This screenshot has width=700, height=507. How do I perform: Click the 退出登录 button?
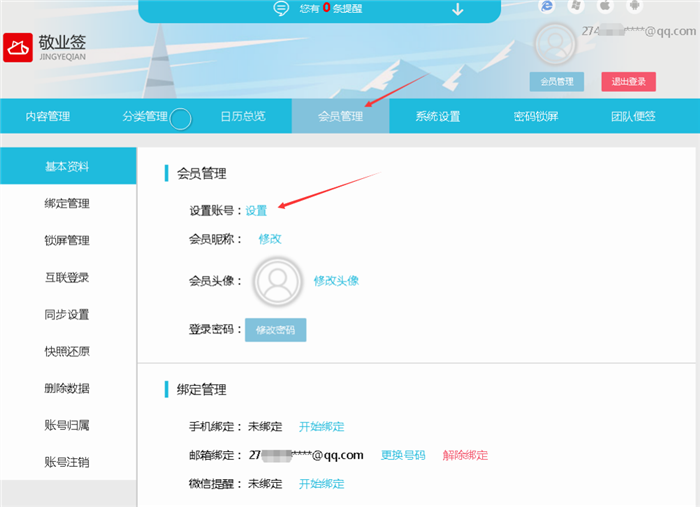[628, 81]
